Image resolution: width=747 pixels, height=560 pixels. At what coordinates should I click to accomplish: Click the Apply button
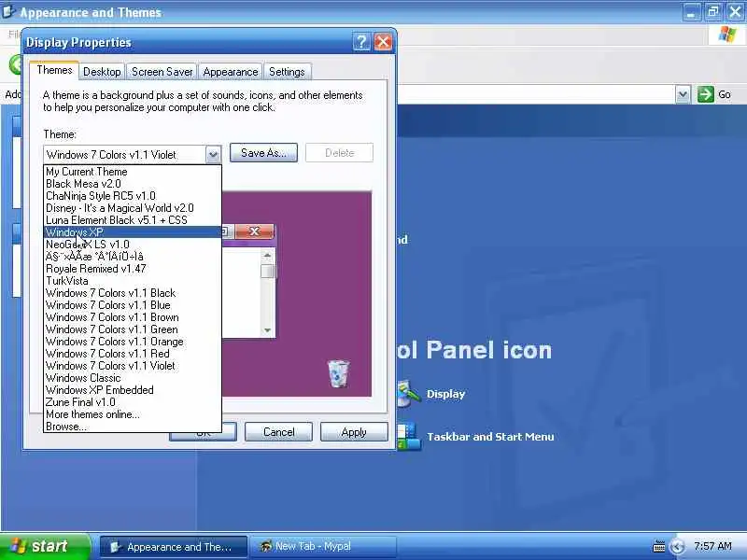tap(354, 432)
